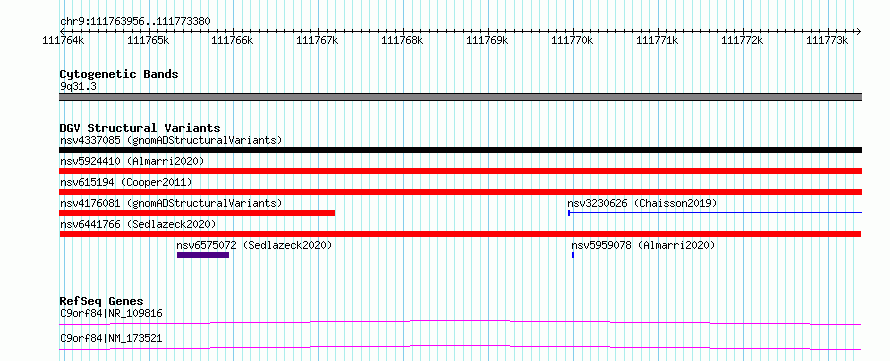Select the gray 9q31.3 cytogenetic band bar
Viewport: 890px width, 361px height.
point(460,97)
